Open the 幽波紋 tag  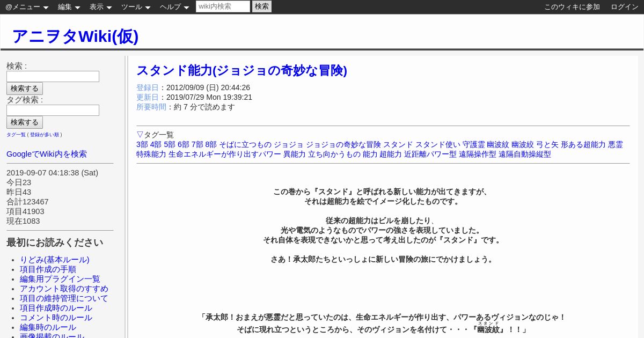[498, 144]
